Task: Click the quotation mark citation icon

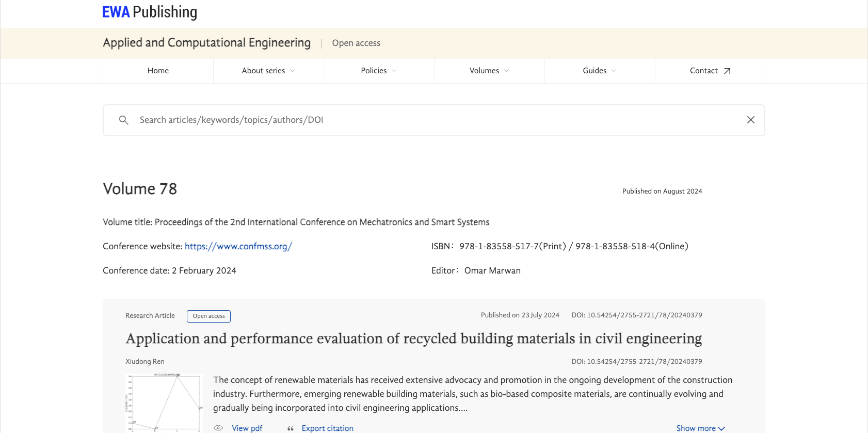Action: [x=291, y=428]
